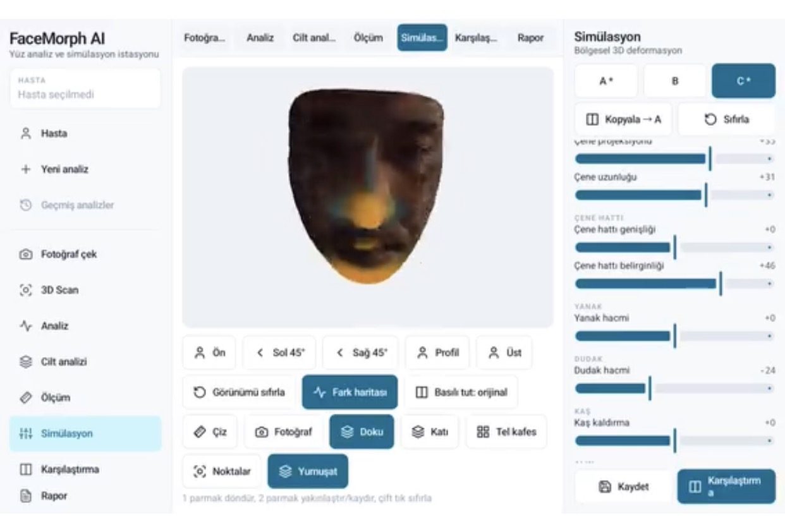Click the Çene uzunluğu slider
This screenshot has width=785, height=532.
coord(674,195)
